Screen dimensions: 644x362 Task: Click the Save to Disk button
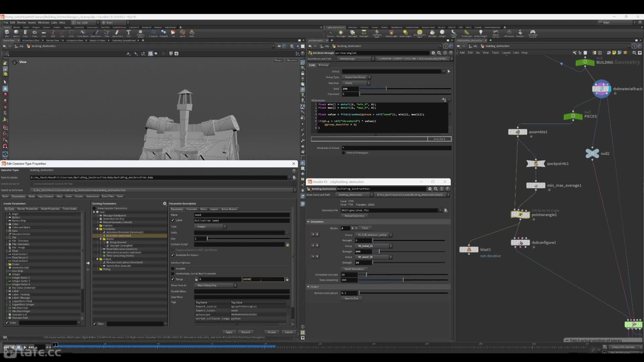(x=352, y=298)
